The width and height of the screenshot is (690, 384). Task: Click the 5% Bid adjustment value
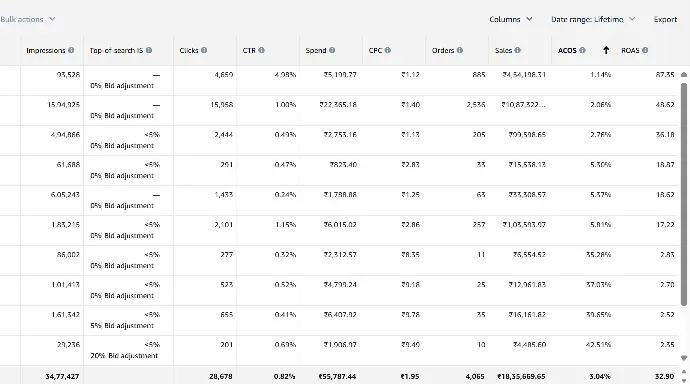[122, 325]
